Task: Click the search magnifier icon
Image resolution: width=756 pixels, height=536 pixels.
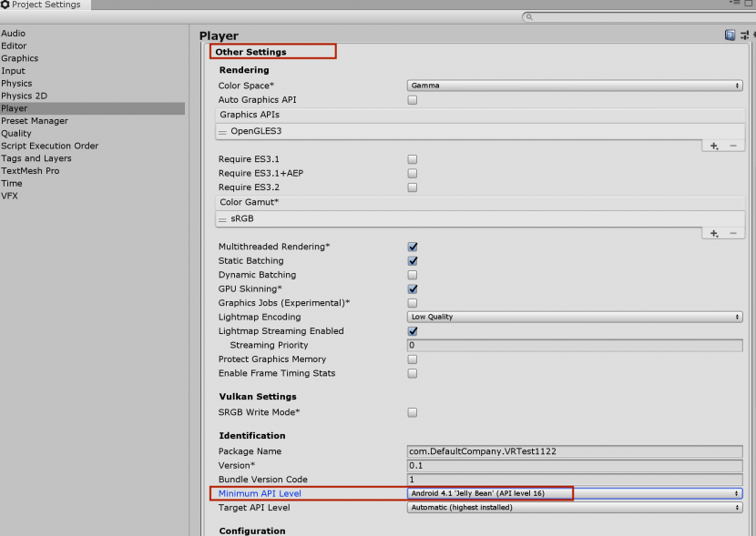Action: [529, 17]
